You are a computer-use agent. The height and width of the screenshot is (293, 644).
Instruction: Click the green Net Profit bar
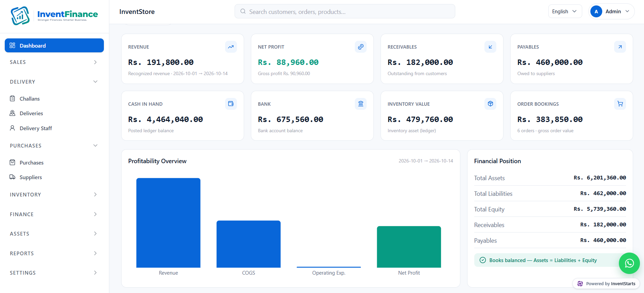click(x=409, y=247)
